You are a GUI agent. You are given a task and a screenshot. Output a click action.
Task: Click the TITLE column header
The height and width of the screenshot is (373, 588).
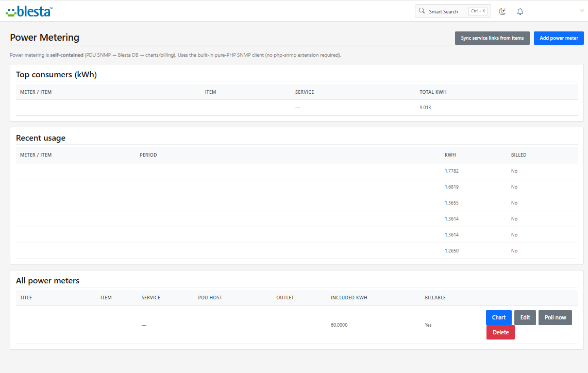coord(26,298)
